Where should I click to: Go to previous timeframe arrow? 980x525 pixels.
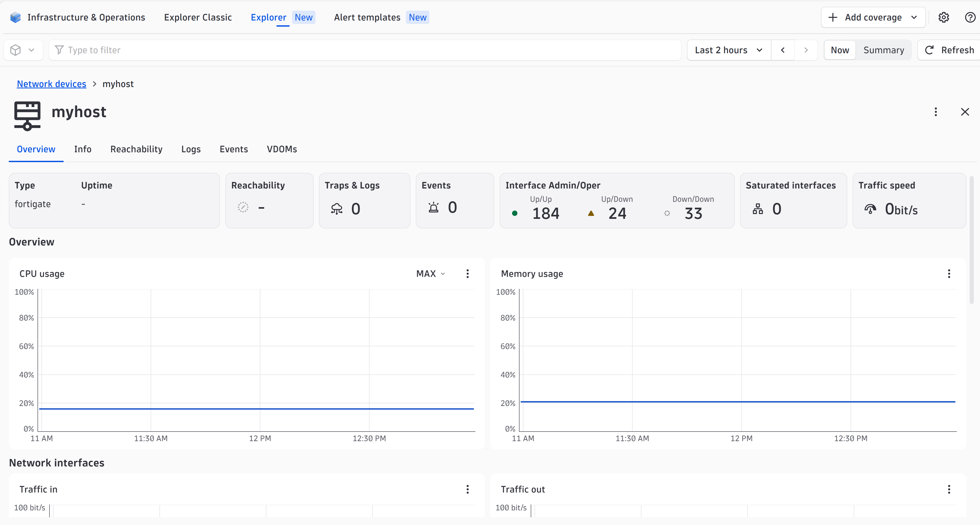coord(783,50)
